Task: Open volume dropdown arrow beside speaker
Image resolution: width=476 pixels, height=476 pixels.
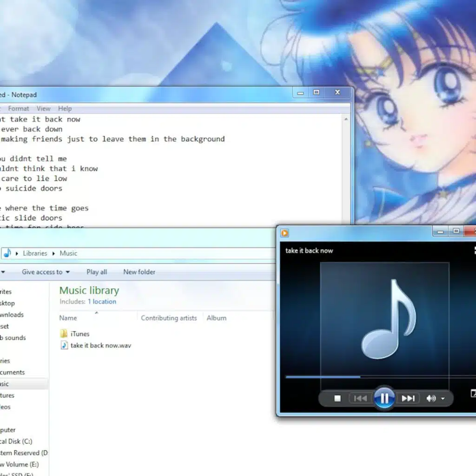Action: [443, 399]
